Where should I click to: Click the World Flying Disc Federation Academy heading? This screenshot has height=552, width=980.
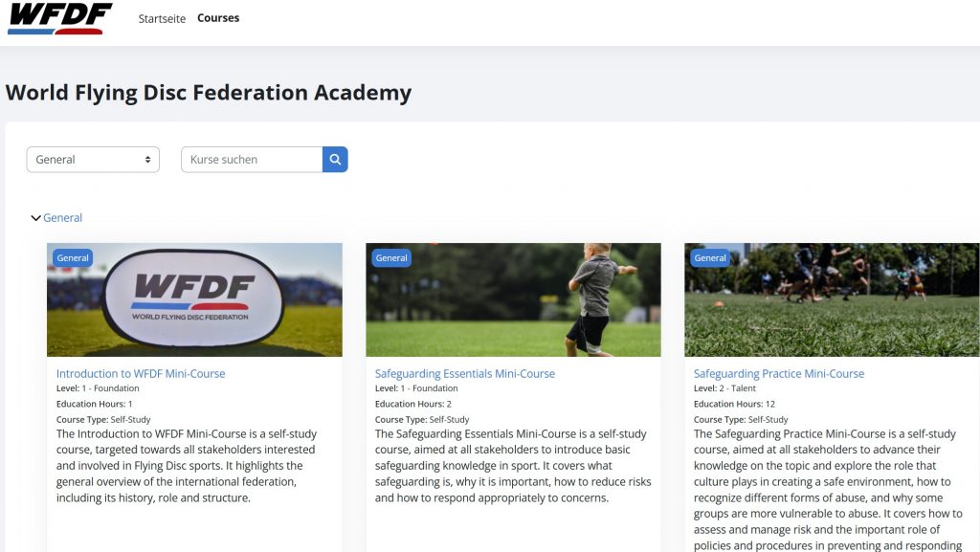tap(209, 93)
